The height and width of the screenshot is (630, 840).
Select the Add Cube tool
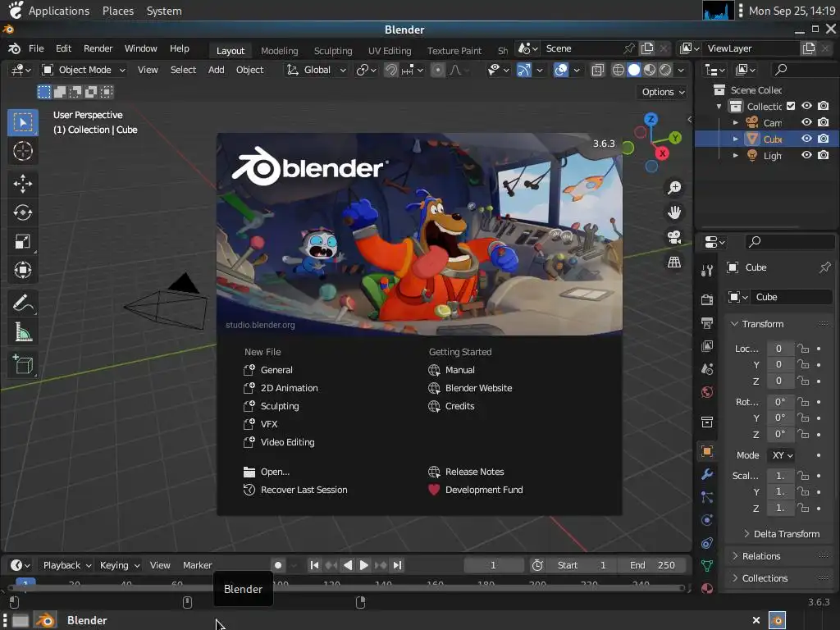[x=22, y=365]
